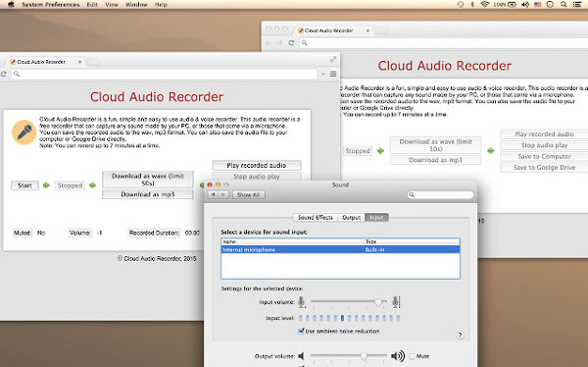The width and height of the screenshot is (588, 367).
Task: Switch to the Sound Effects tab
Action: 315,218
